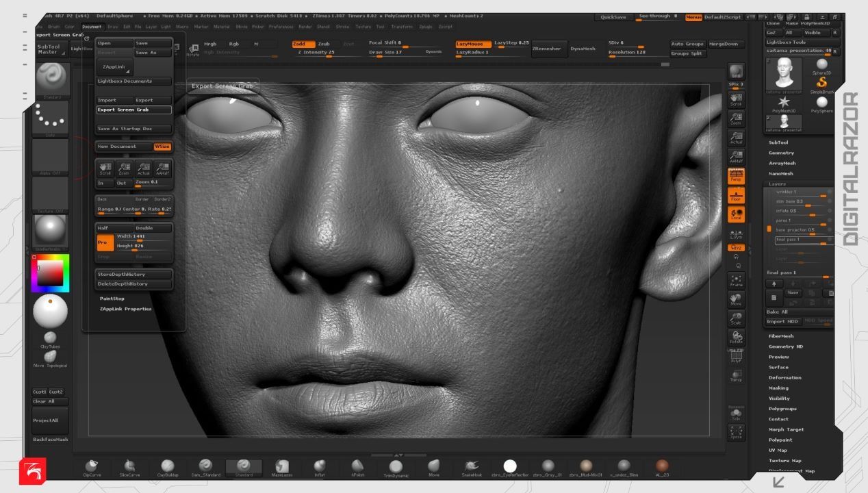
Task: Toggle the Persp perspective button
Action: pos(737,176)
